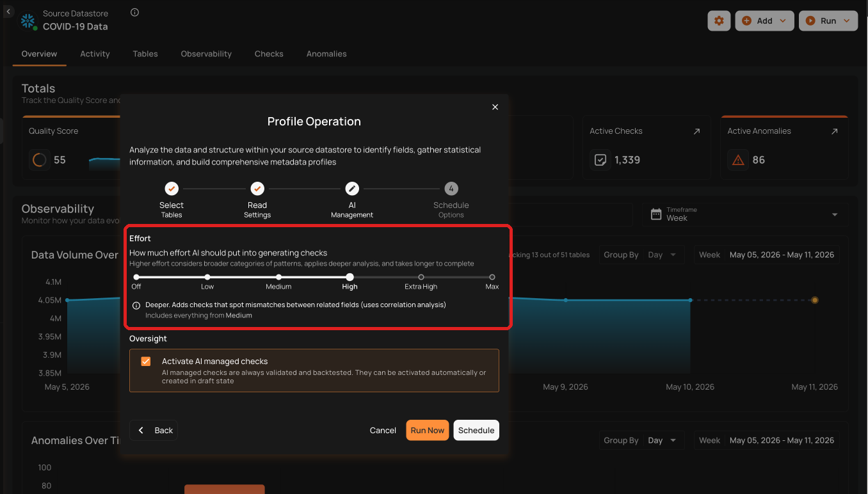Set the effort slider to Medium
This screenshot has width=868, height=494.
point(278,277)
